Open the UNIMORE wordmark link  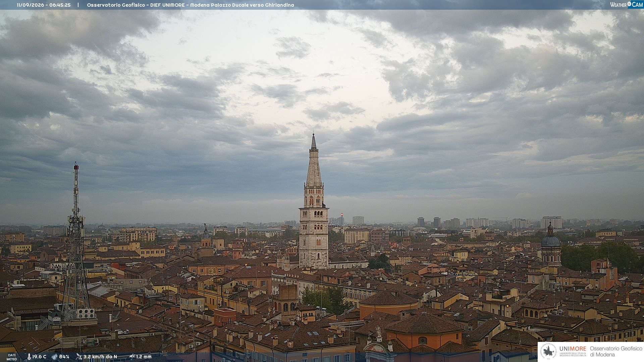click(573, 349)
